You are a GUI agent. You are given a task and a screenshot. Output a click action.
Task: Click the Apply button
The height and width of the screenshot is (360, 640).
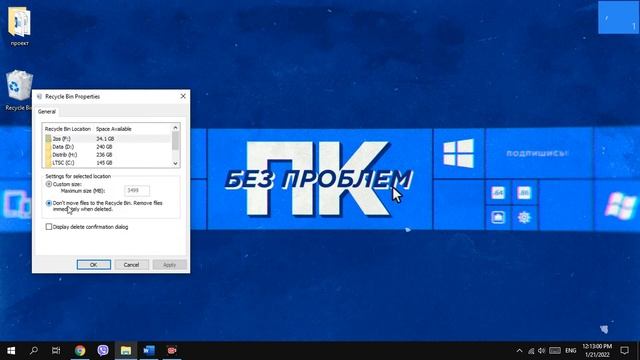pyautogui.click(x=169, y=264)
